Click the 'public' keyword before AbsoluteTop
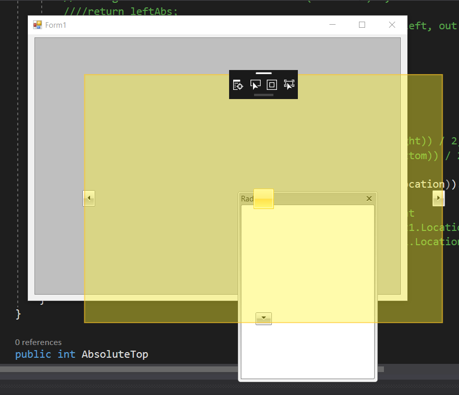 (33, 354)
